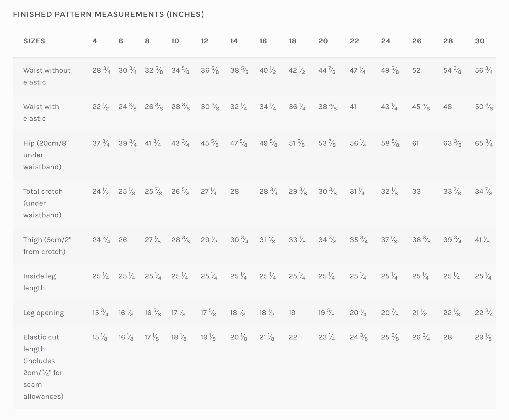This screenshot has width=509, height=420.
Task: Select the Waist with elastic value 41
Action: point(353,107)
